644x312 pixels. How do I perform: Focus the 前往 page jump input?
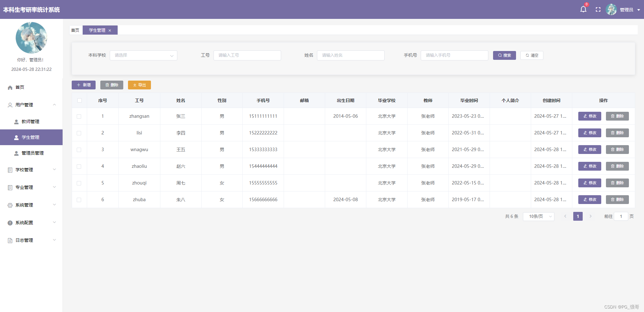click(x=621, y=216)
